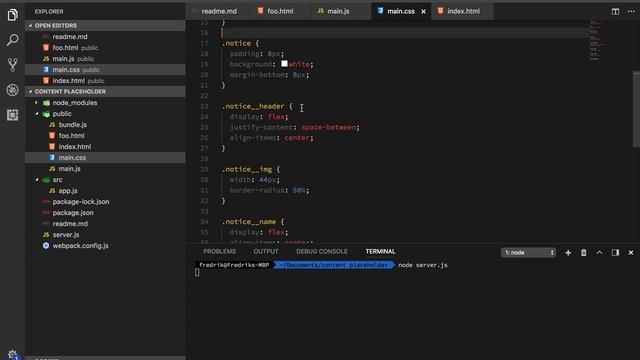Select the JS icon of bundle.js
The width and height of the screenshot is (640, 360).
pyautogui.click(x=52, y=124)
